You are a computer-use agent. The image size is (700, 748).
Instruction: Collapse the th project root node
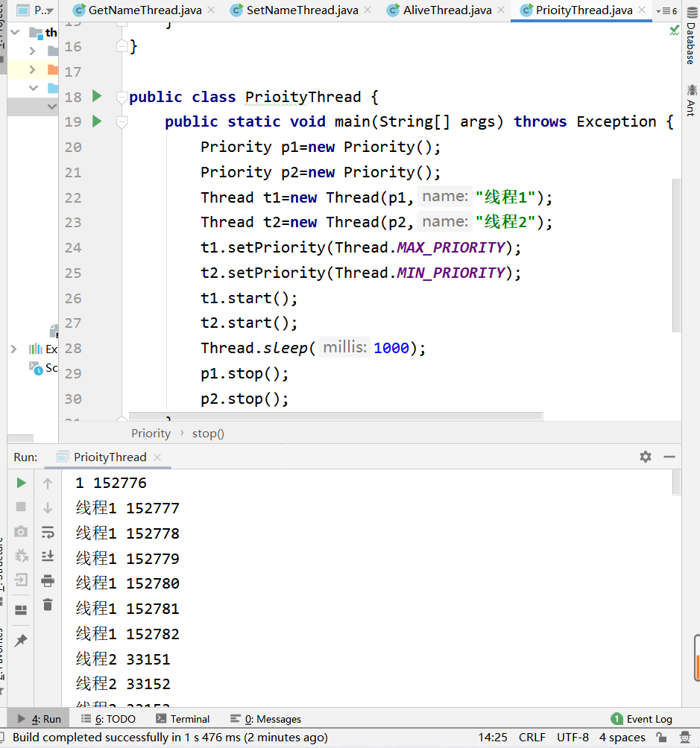(x=15, y=33)
